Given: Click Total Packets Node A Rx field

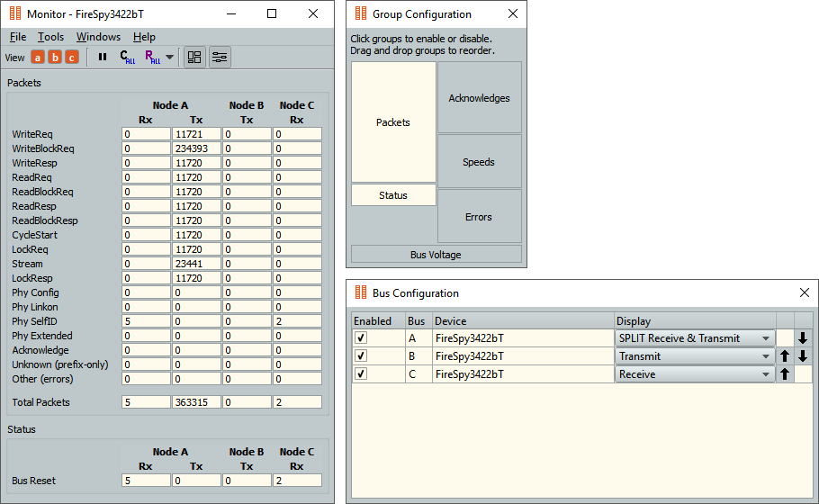Looking at the screenshot, I should pyautogui.click(x=146, y=402).
